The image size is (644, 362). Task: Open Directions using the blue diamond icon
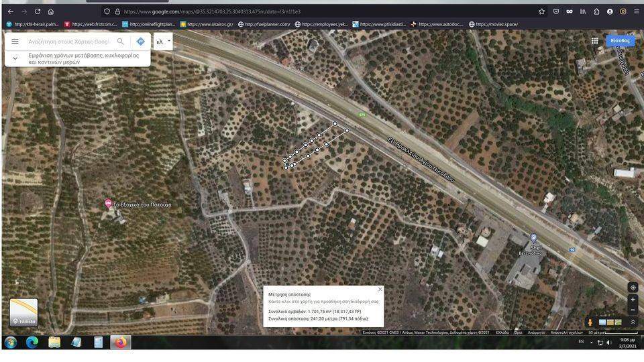[140, 42]
